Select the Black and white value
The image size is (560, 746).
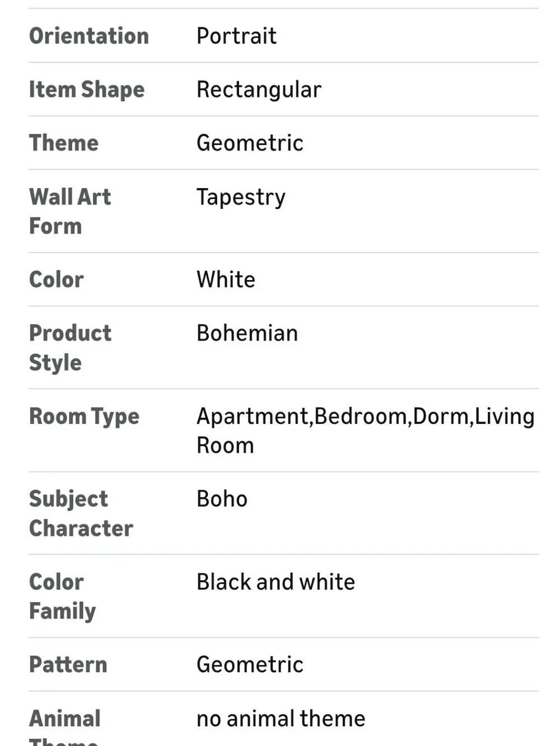[276, 582]
